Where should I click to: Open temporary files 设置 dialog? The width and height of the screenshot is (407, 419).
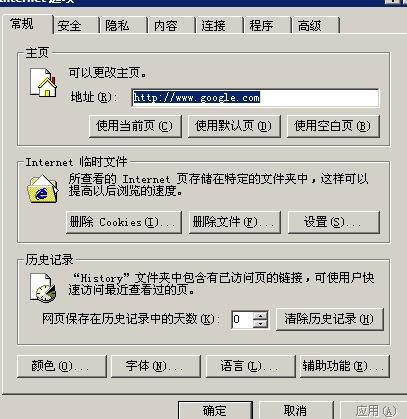coord(334,222)
